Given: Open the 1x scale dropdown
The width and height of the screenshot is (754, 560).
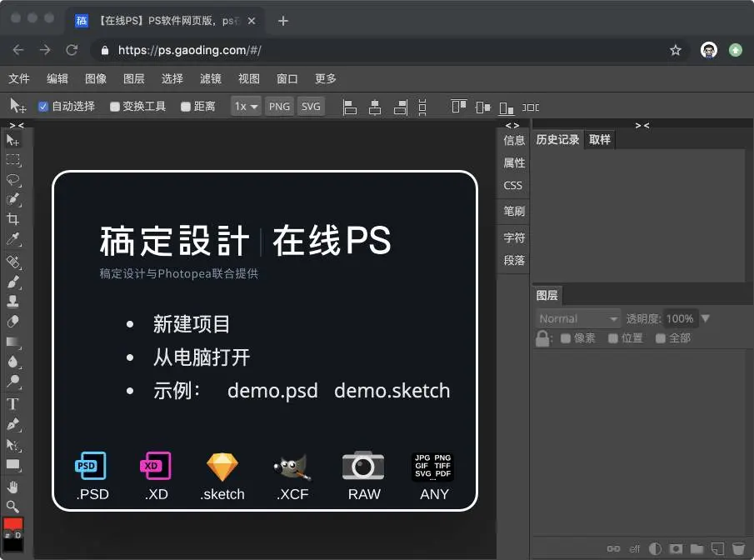Looking at the screenshot, I should (246, 107).
